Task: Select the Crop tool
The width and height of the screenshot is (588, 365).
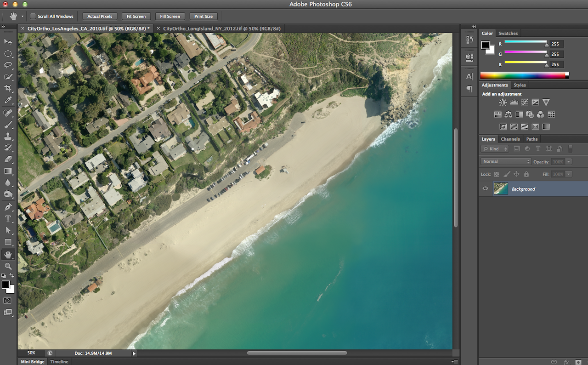Action: pyautogui.click(x=8, y=89)
